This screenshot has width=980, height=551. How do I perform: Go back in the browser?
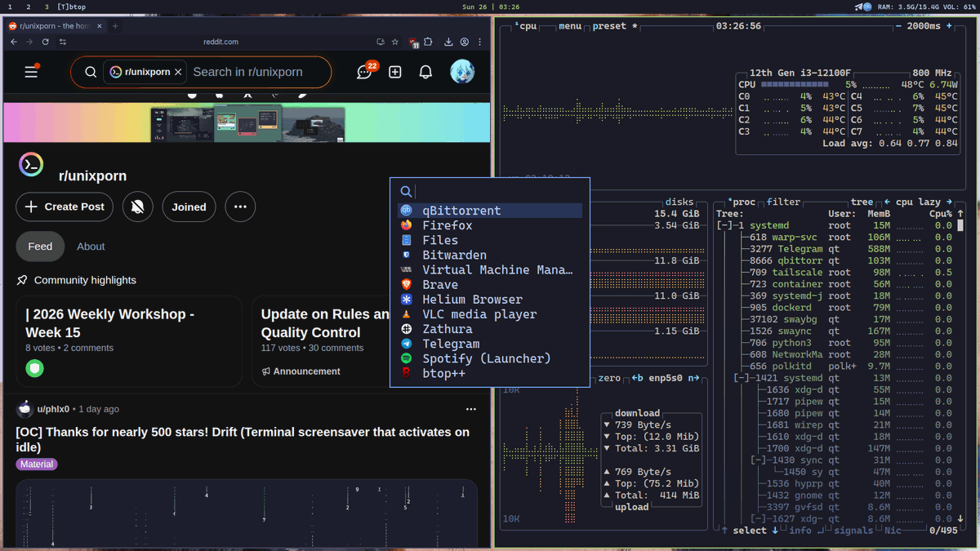click(x=13, y=42)
